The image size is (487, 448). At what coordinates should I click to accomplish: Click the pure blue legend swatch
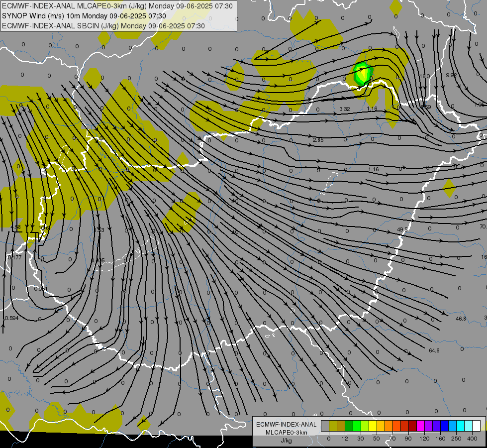pos(444,426)
